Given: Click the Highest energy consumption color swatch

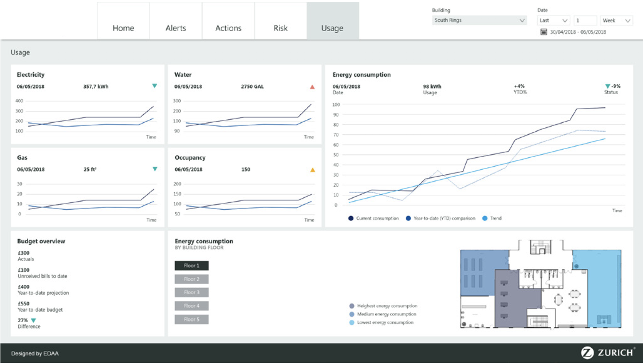Looking at the screenshot, I should coord(352,306).
